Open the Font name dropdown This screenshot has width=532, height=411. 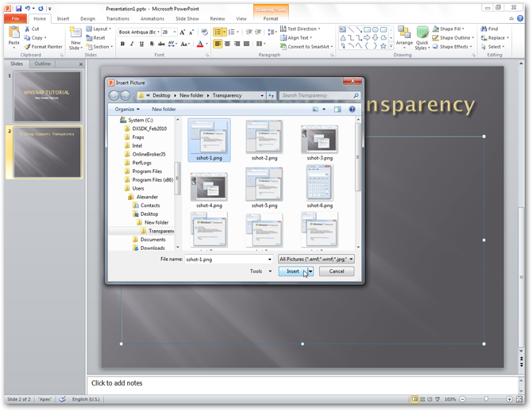point(158,33)
